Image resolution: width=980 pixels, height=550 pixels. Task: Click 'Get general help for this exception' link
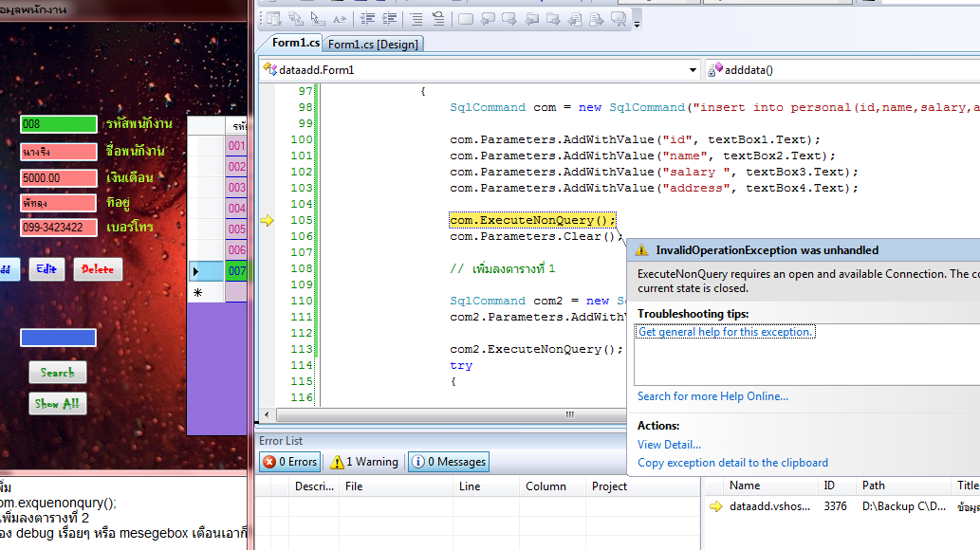[725, 332]
